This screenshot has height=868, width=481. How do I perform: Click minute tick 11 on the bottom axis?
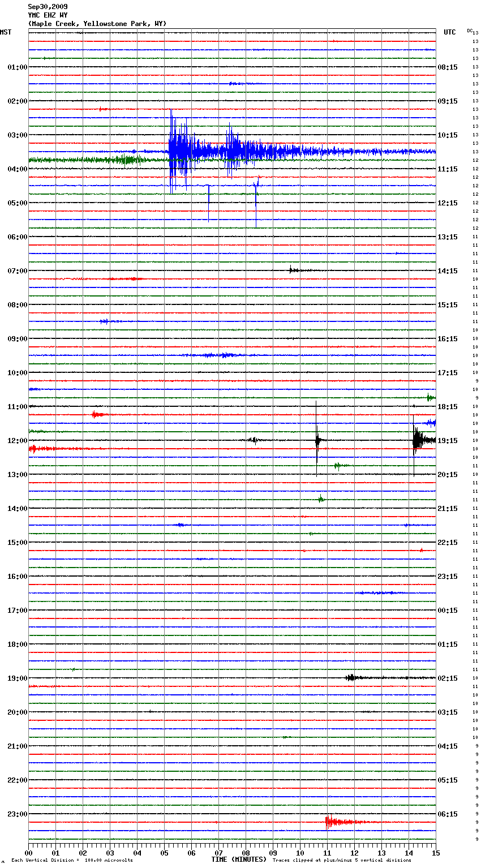point(327,853)
